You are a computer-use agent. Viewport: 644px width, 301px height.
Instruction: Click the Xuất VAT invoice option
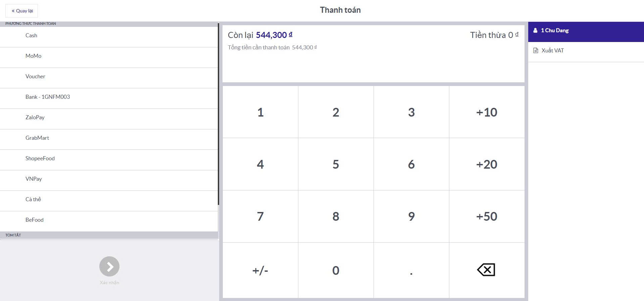coord(552,51)
